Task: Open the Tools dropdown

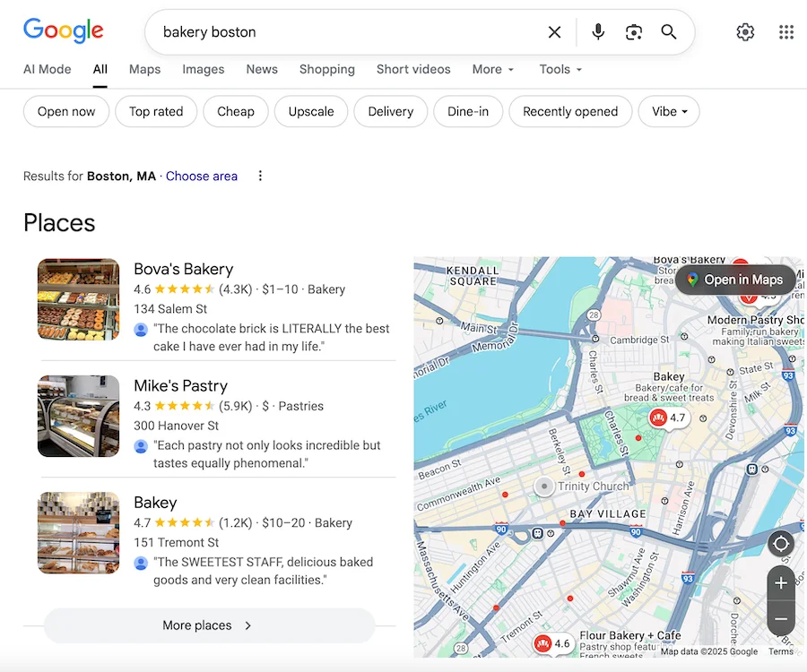Action: point(559,69)
